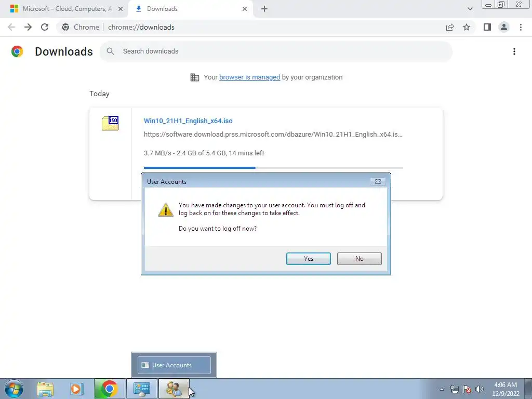Click the User Accounts taskbar icon
This screenshot has height=399, width=532.
174,389
